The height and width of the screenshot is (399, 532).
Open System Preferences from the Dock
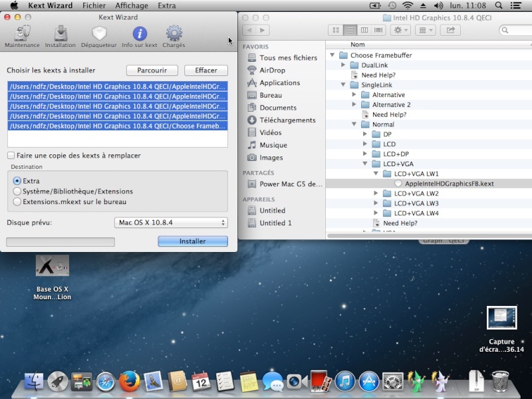pos(392,381)
